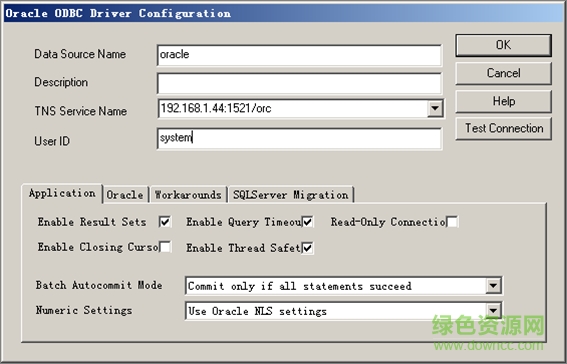Screen dimensions: 567x364
Task: Click the 'Commit only if all statements succeed' value
Action: point(299,286)
